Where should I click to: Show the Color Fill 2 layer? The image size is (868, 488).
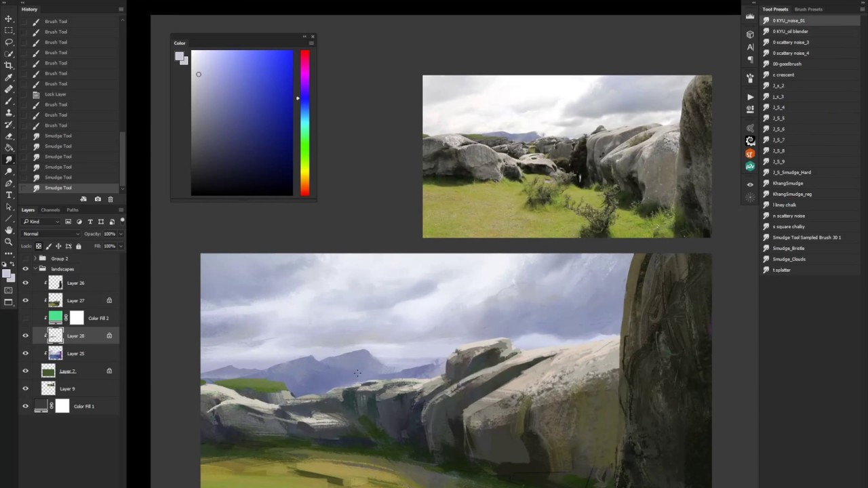(26, 318)
